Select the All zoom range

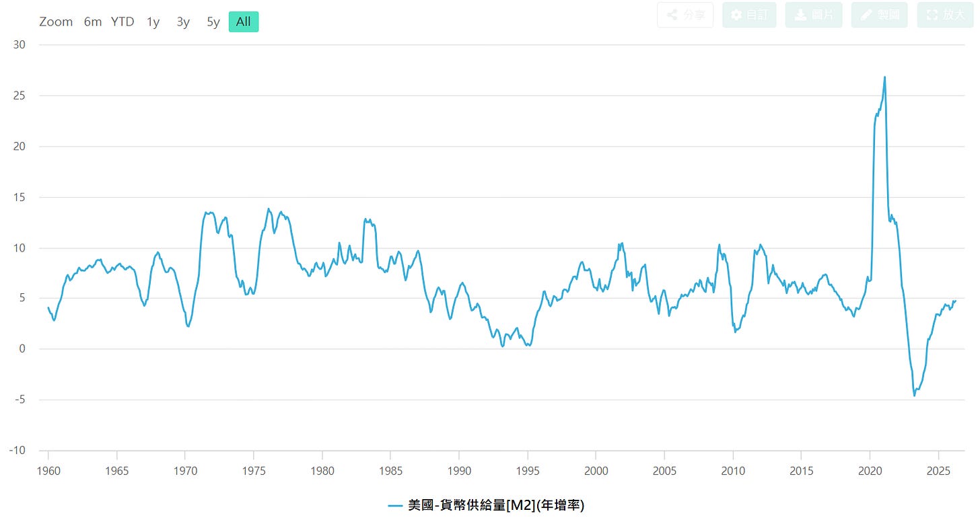pyautogui.click(x=244, y=22)
